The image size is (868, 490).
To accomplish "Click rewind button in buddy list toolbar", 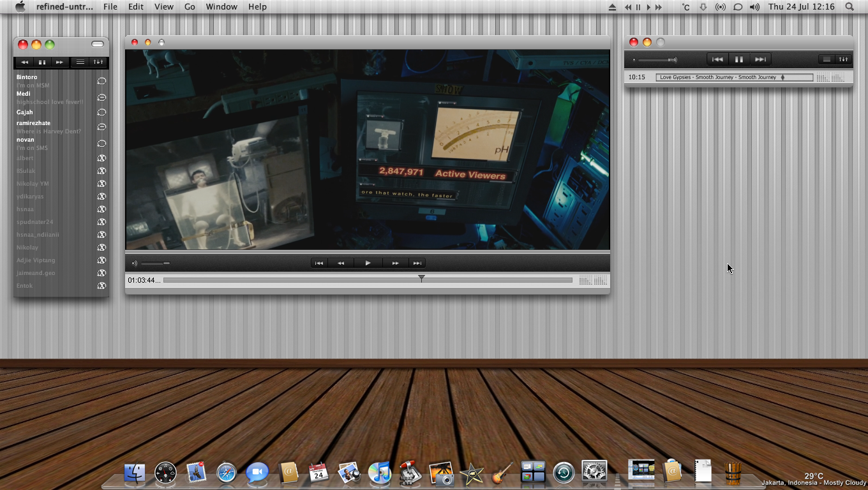I will click(x=25, y=62).
